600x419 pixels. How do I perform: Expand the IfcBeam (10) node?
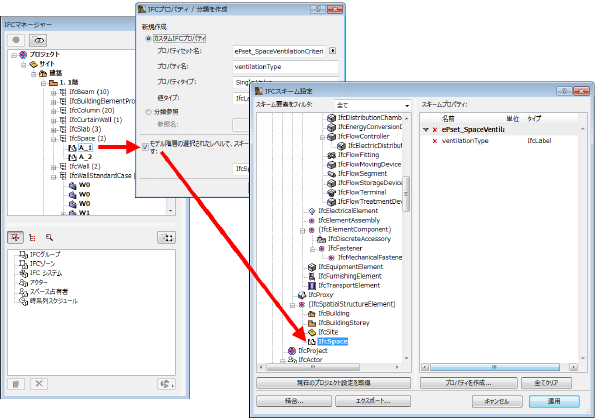(54, 92)
